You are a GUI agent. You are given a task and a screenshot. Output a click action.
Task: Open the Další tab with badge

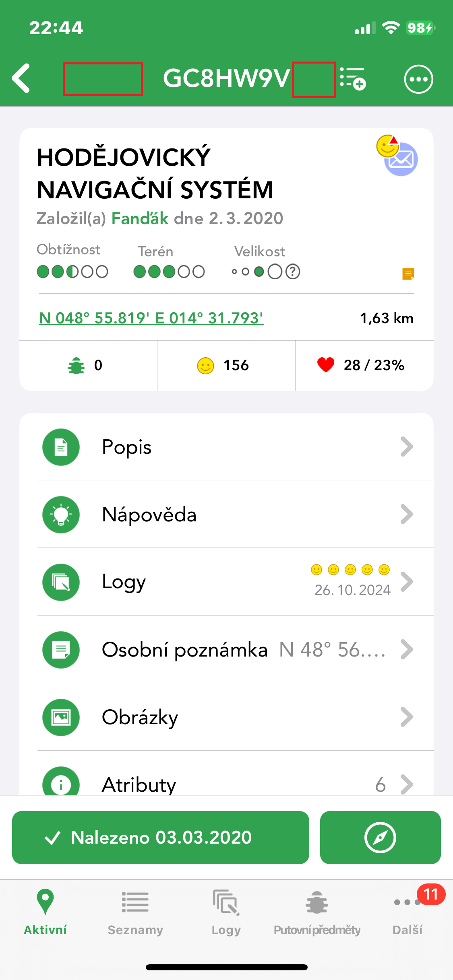(x=407, y=912)
